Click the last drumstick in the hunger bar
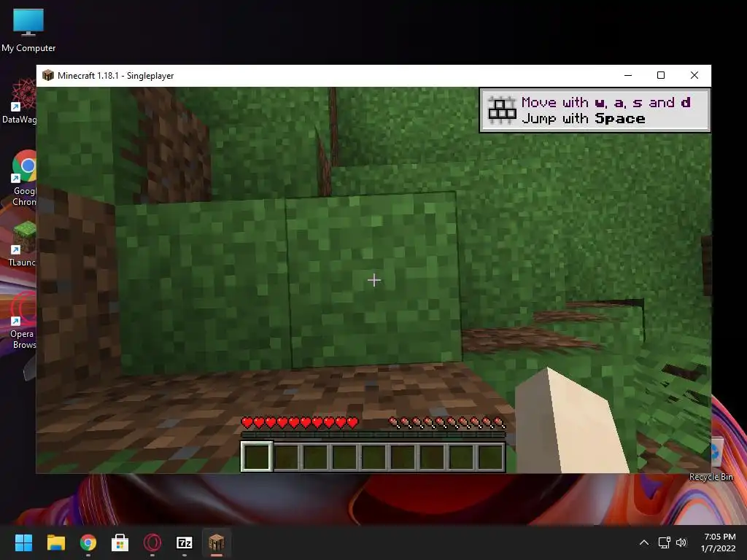The width and height of the screenshot is (747, 560). coord(499,422)
